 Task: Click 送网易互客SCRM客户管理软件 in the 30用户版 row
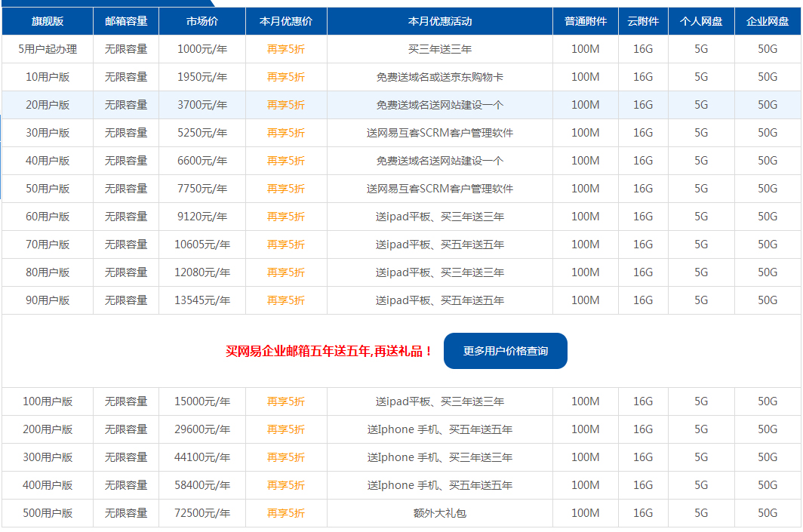click(x=440, y=133)
